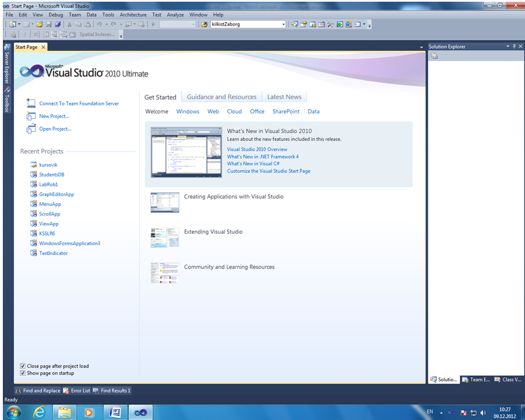Open the Toolbox hammer-and-wrench toolbar icon
Image resolution: width=525 pixels, height=420 pixels.
pos(331,24)
